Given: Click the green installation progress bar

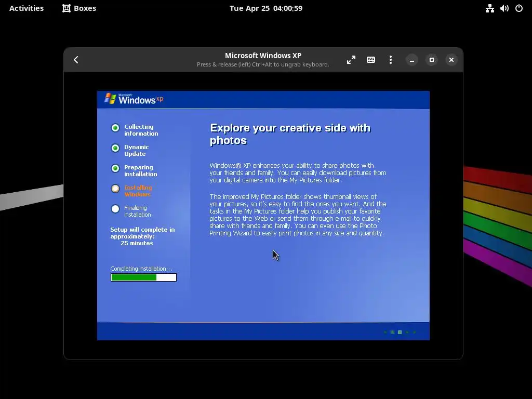Looking at the screenshot, I should [143, 277].
